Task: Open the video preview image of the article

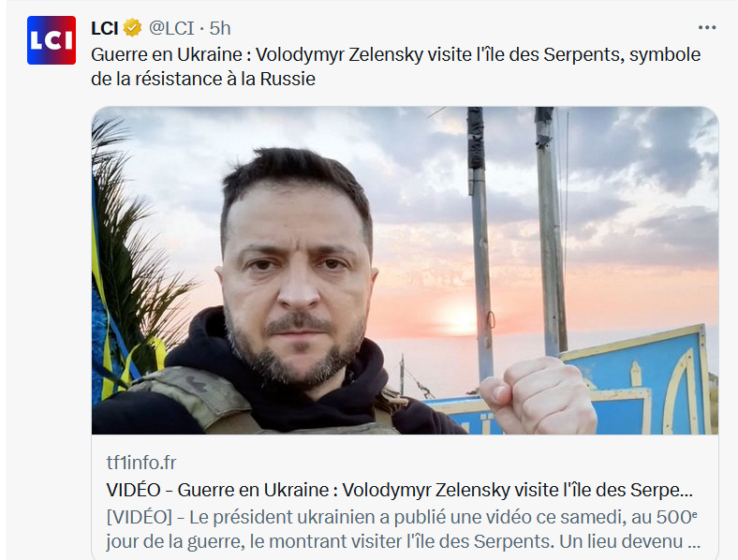Action: point(405,270)
